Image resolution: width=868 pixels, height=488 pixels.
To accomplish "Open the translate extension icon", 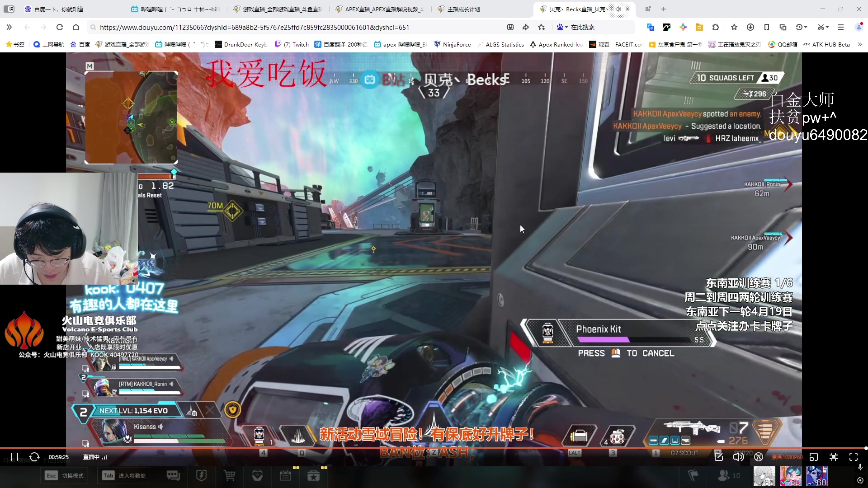I will coord(651,27).
